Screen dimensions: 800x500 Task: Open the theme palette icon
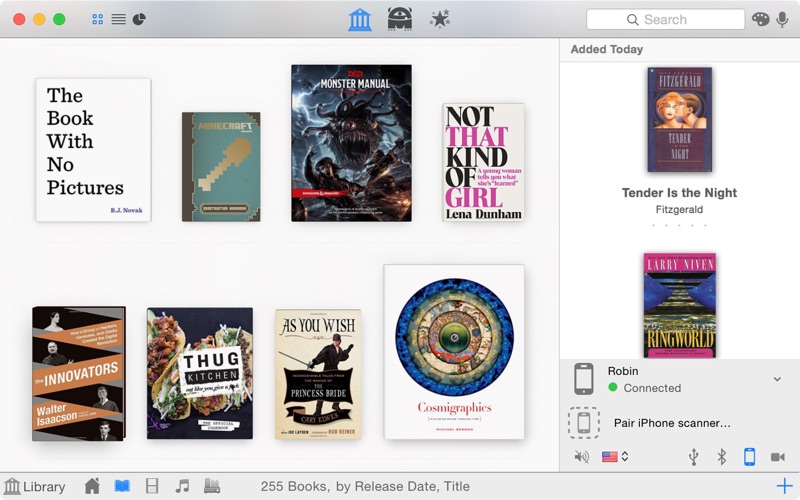[760, 19]
